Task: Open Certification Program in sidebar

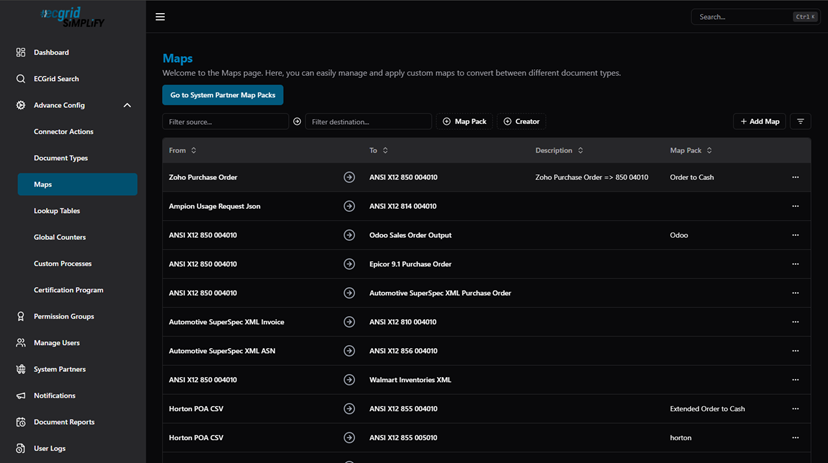Action: 69,290
